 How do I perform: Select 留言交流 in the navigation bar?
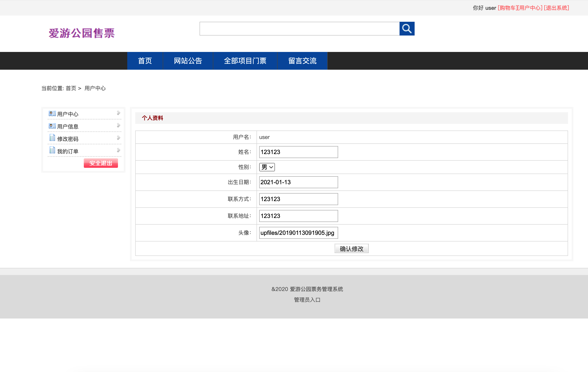coord(302,61)
